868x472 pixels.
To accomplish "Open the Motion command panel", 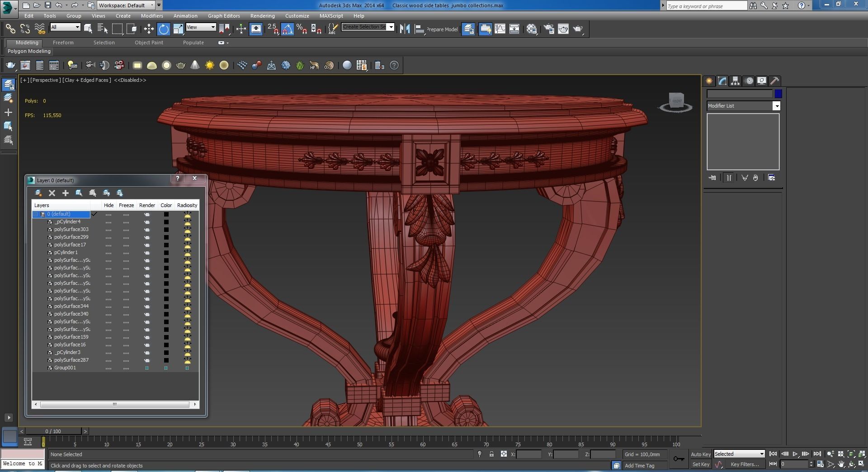I will 749,81.
